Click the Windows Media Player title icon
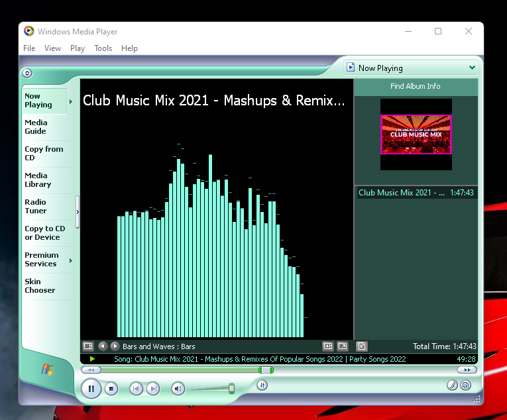The width and height of the screenshot is (507, 420). coord(28,31)
